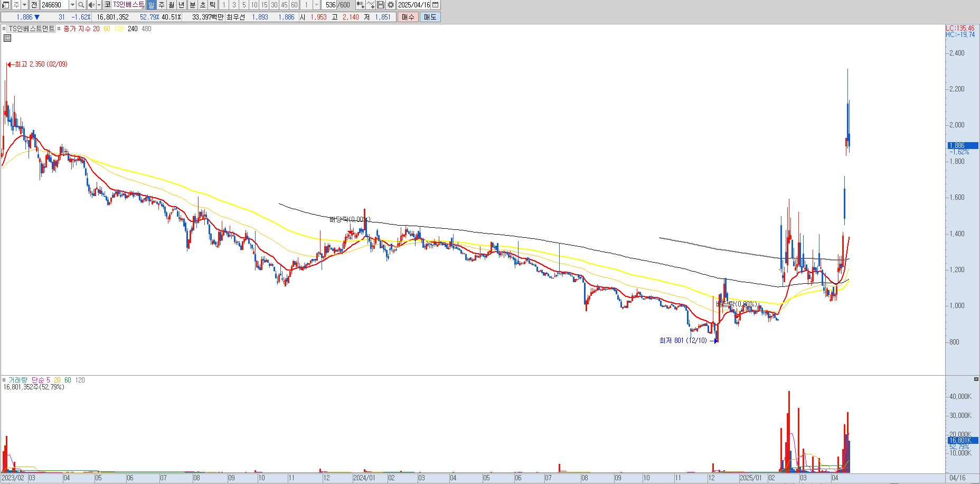Click the 60 moving average legend label

107,29
